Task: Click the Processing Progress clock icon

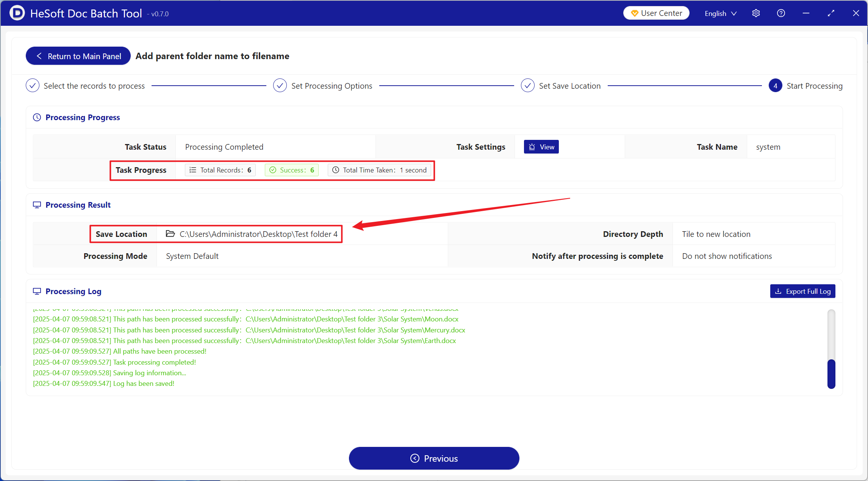Action: pos(37,118)
